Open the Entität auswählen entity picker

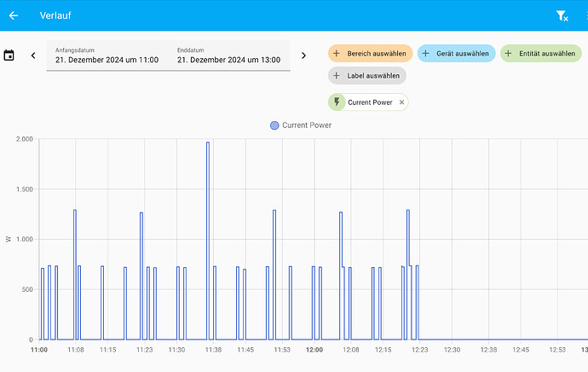pos(541,53)
